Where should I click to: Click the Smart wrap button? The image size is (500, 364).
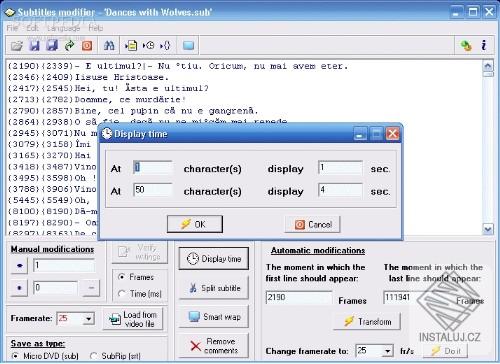[214, 316]
